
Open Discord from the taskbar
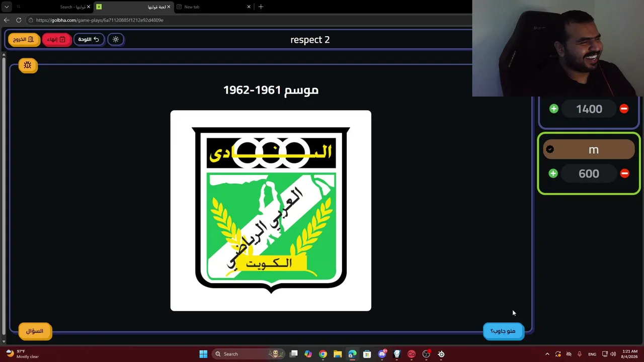(382, 354)
